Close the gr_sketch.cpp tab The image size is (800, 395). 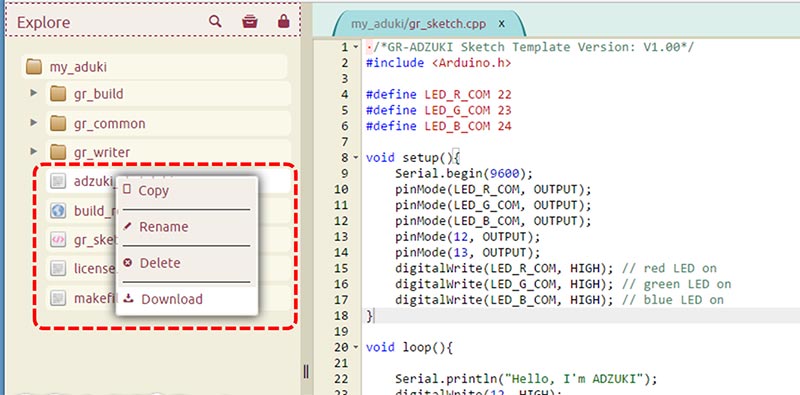(502, 24)
